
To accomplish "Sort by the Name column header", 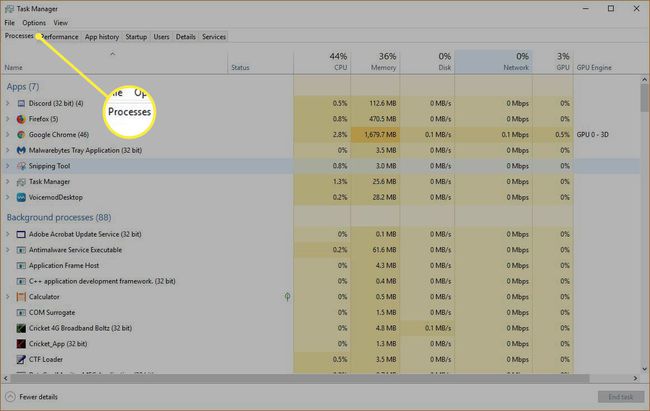I will click(x=114, y=62).
